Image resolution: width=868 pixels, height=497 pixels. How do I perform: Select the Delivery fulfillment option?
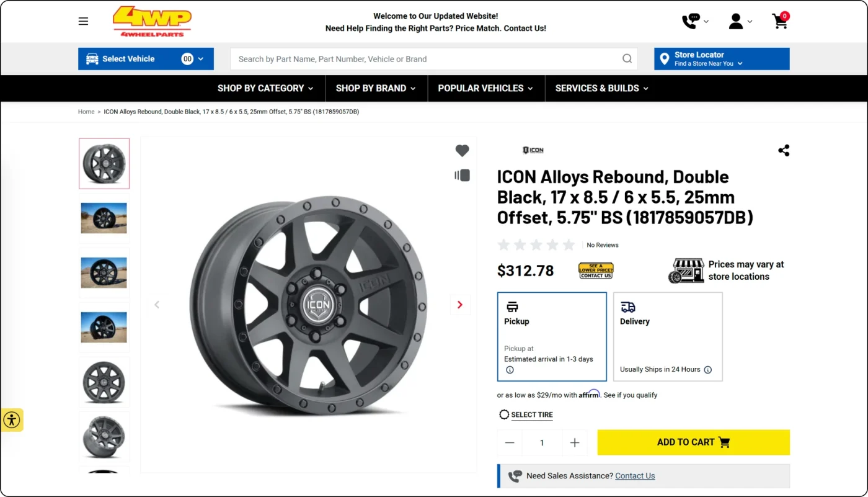[x=668, y=337]
